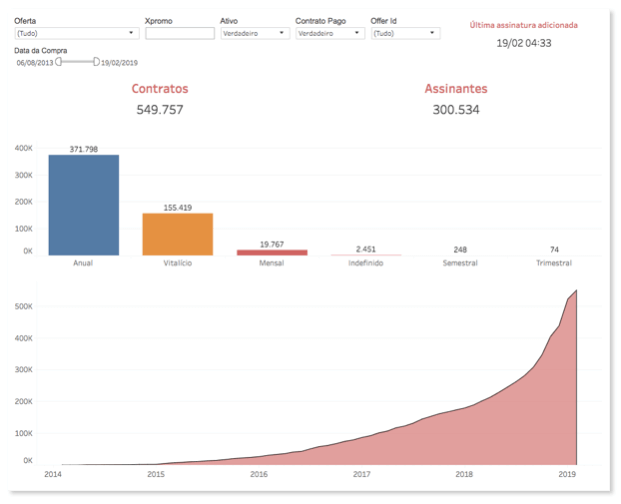Click the Última assinatura adicionada title
Viewport: 621px width, 504px height.
coord(524,24)
